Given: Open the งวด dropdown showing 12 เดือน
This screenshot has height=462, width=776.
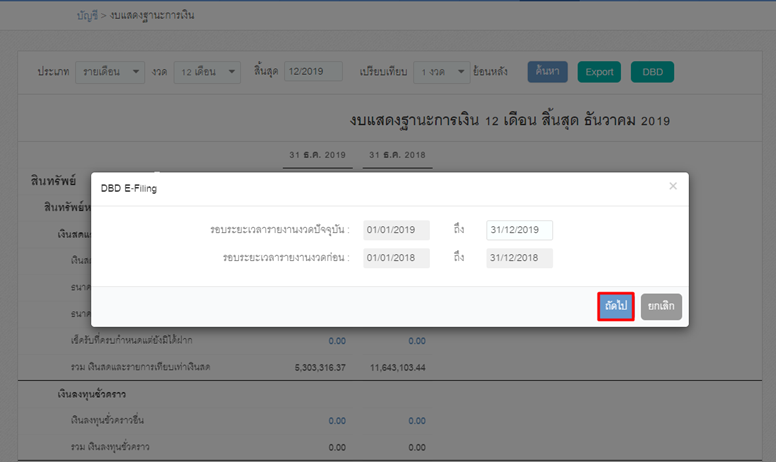Looking at the screenshot, I should point(207,72).
